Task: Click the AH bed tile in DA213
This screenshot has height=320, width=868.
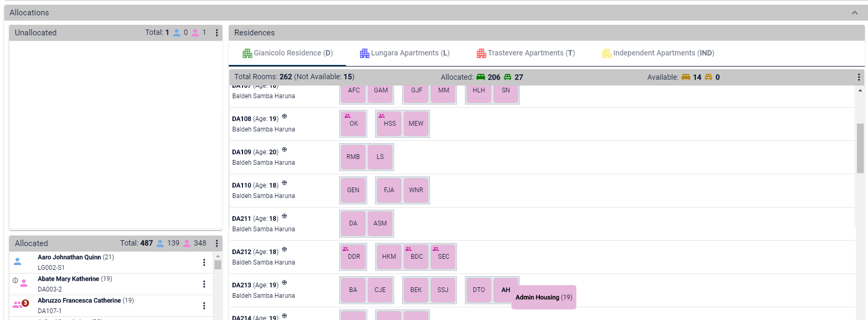Action: tap(506, 290)
